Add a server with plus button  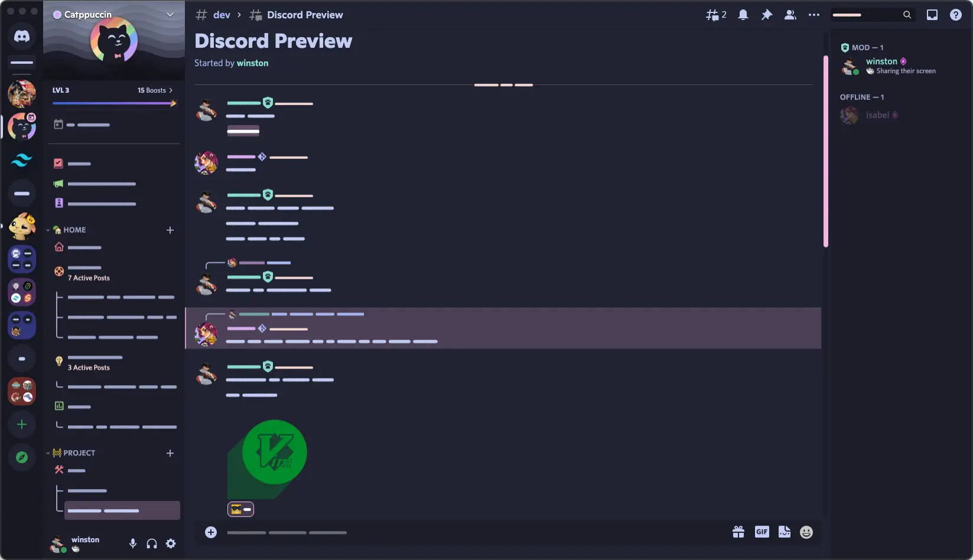pos(22,425)
